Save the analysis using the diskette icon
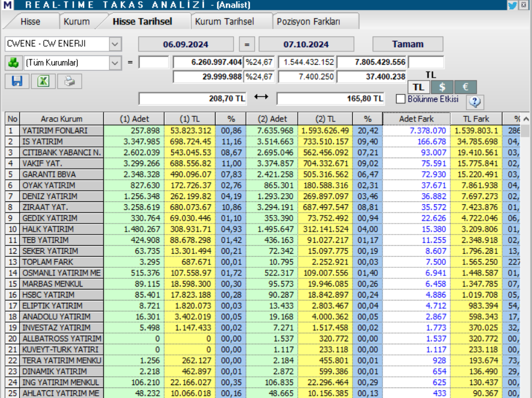Image resolution: width=532 pixels, height=398 pixels. point(16,81)
